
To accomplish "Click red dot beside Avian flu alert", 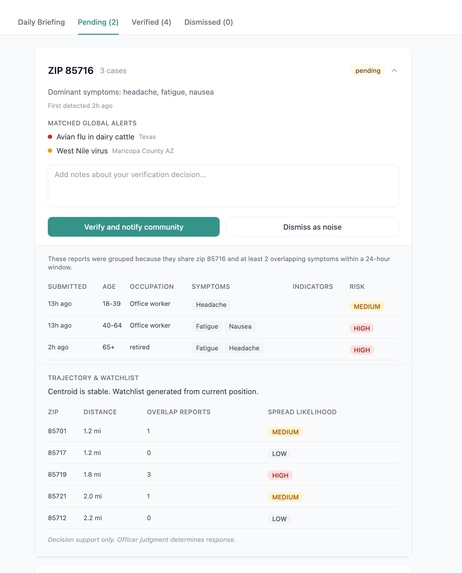I will coord(50,137).
